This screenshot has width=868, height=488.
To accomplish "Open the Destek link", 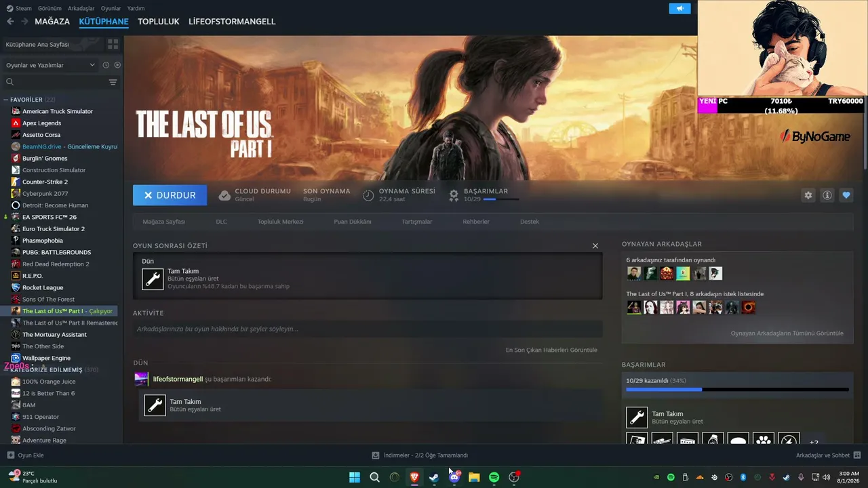I will tap(530, 222).
